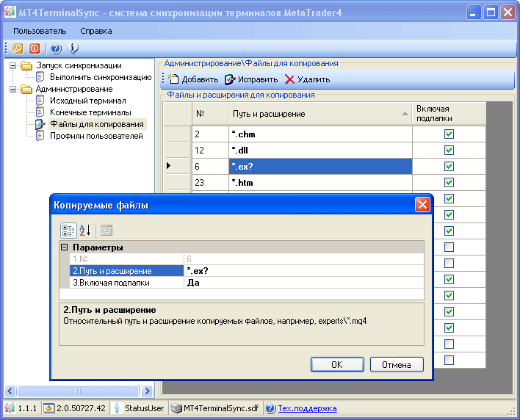Click tree panel scrollbar right arrow
520x420 pixels.
pos(147,391)
